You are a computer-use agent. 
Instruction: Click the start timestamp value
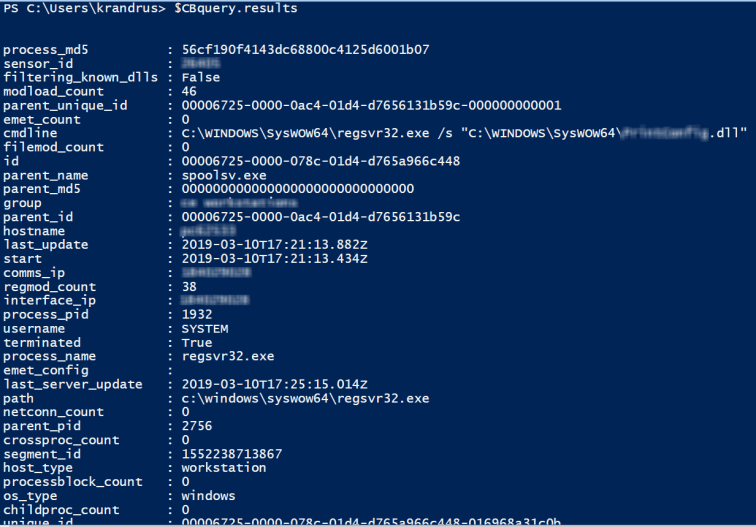(274, 259)
